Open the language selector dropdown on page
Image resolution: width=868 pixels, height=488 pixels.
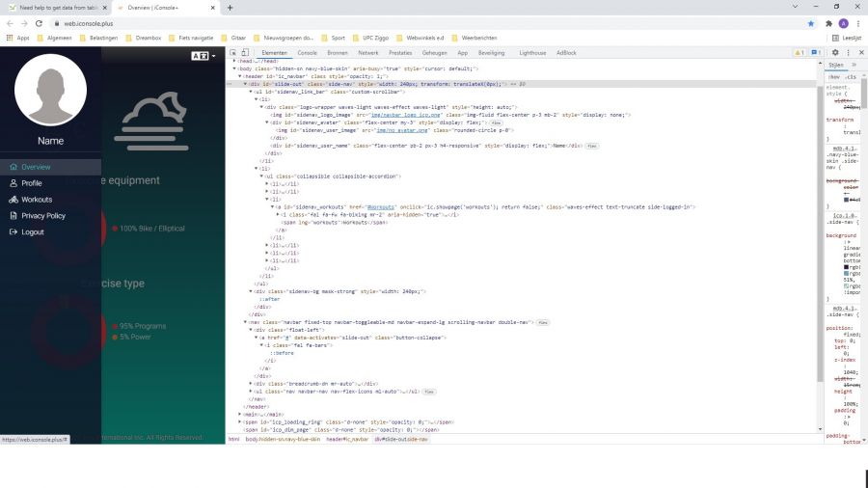[203, 56]
